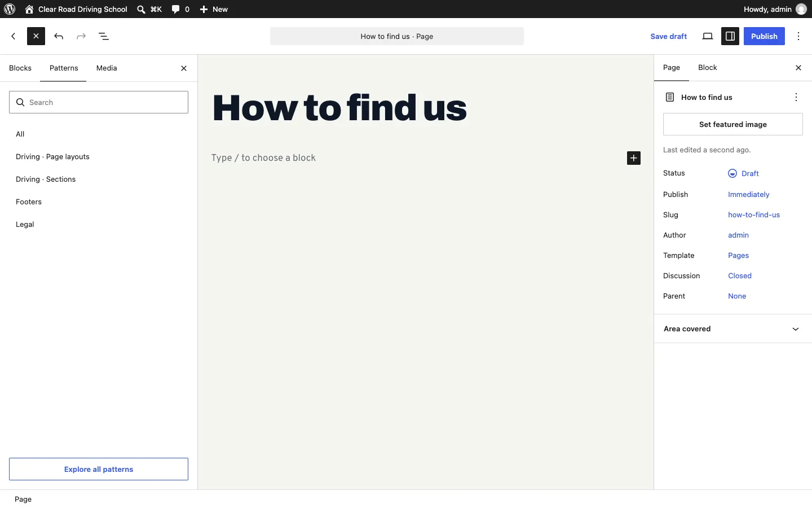
Task: Open the desktop preview view
Action: pos(708,36)
